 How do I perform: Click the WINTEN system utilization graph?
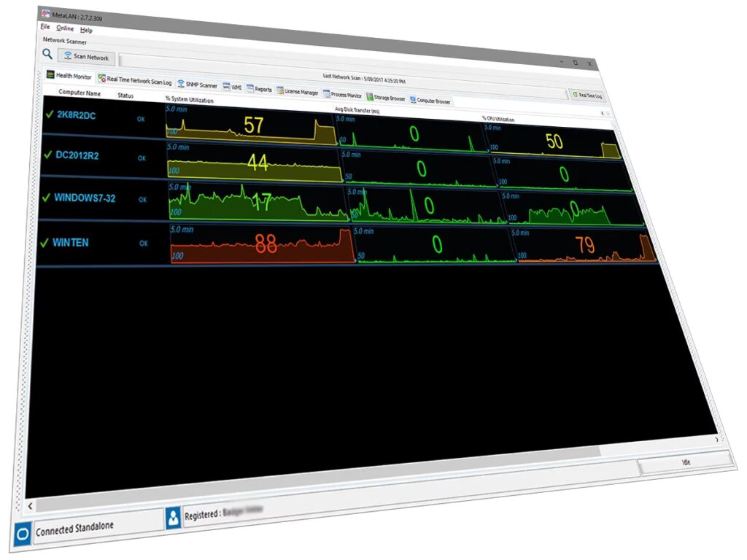click(x=262, y=244)
